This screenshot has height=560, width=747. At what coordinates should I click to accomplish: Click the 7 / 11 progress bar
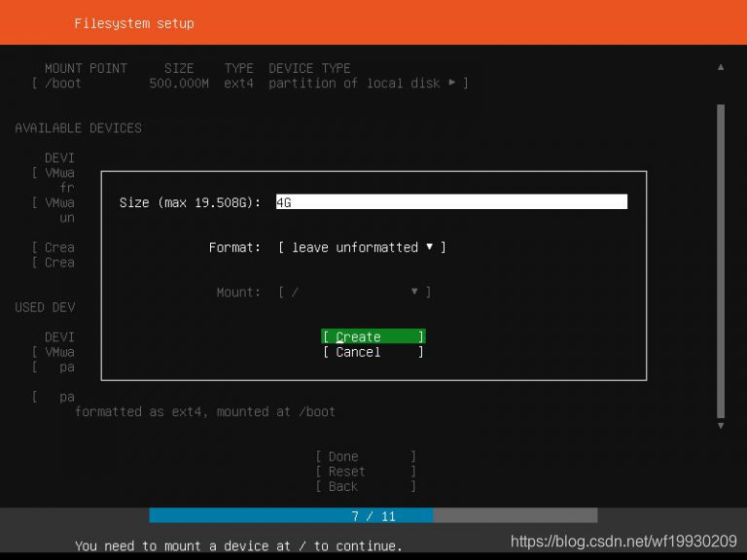(x=373, y=515)
